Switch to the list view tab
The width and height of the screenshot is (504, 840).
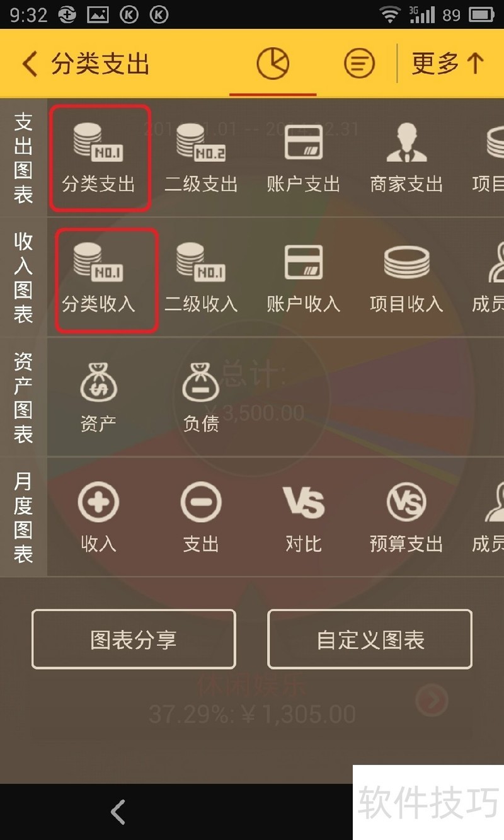[359, 64]
